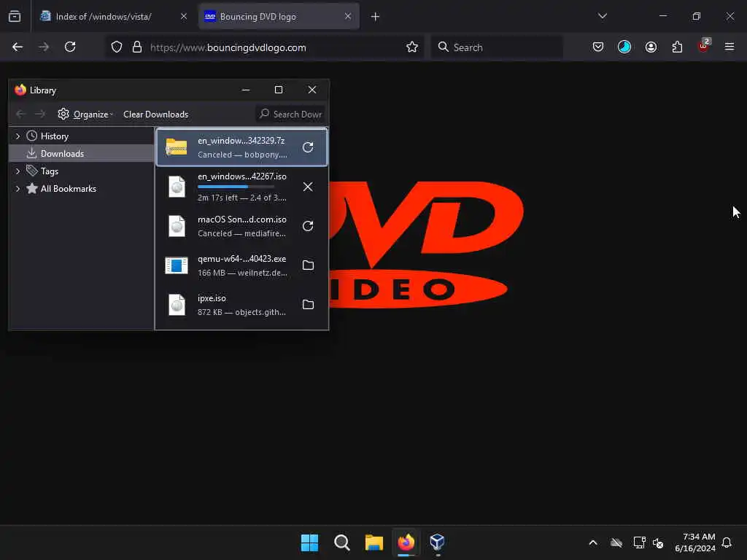The height and width of the screenshot is (560, 747).
Task: Open Extensions puzzle icon
Action: click(x=677, y=47)
